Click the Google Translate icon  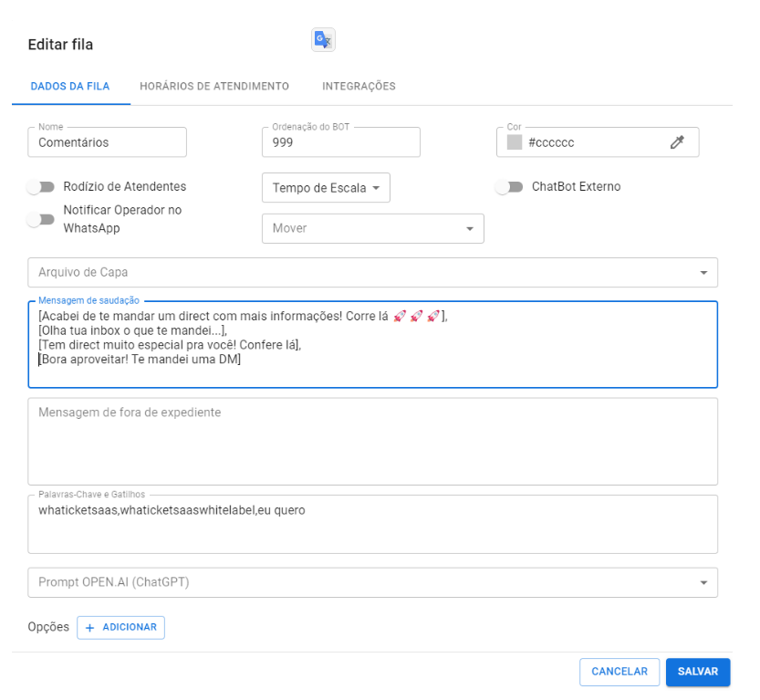pyautogui.click(x=323, y=39)
